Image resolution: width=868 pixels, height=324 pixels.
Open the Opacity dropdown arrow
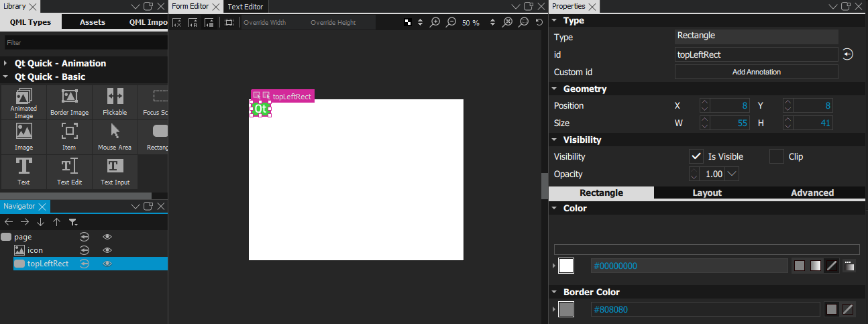[x=732, y=174]
